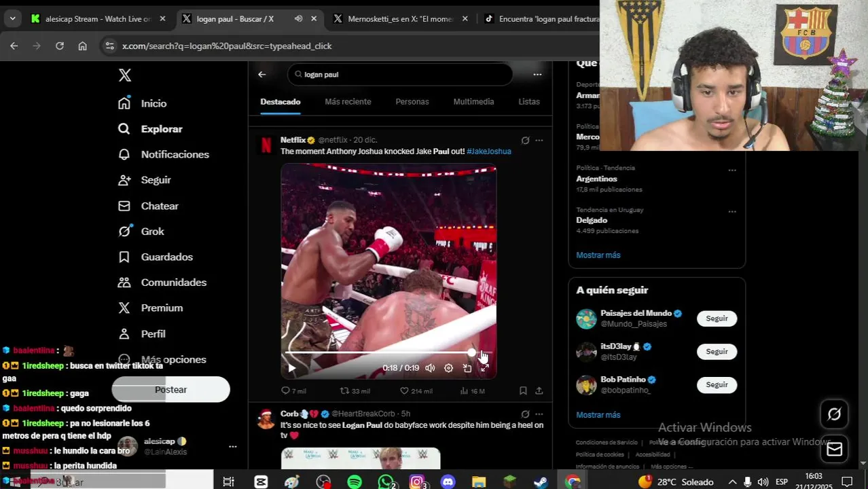Image resolution: width=868 pixels, height=489 pixels.
Task: Follow itsD3lay account
Action: pyautogui.click(x=717, y=352)
